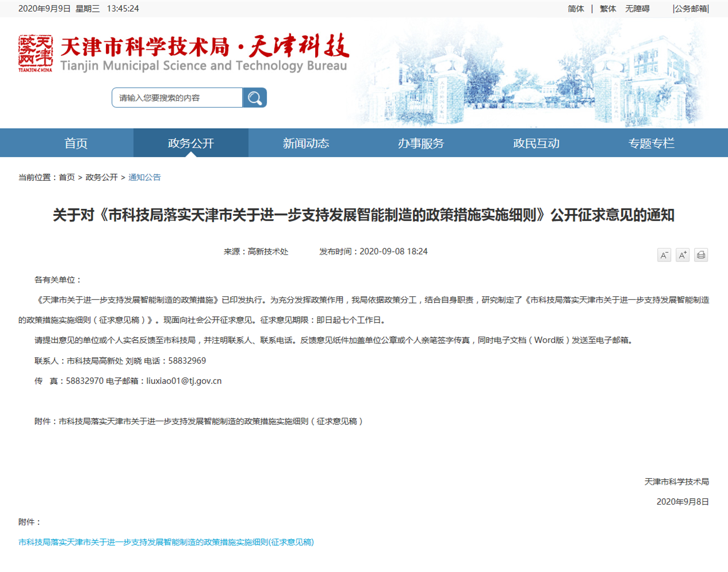Open the 首页 navigation tab
Screen dimensions: 728x572
(x=76, y=143)
